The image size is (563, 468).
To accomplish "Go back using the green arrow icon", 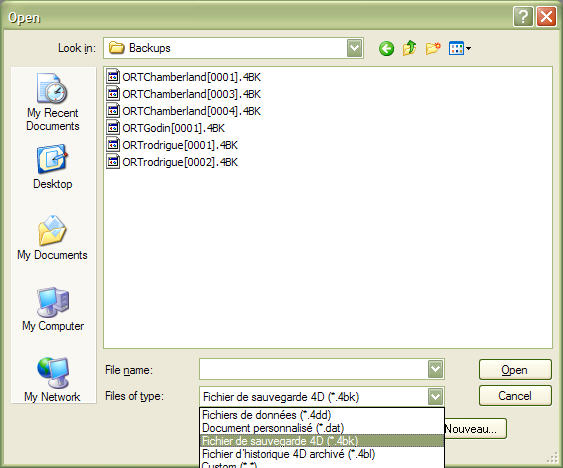I will pyautogui.click(x=386, y=48).
